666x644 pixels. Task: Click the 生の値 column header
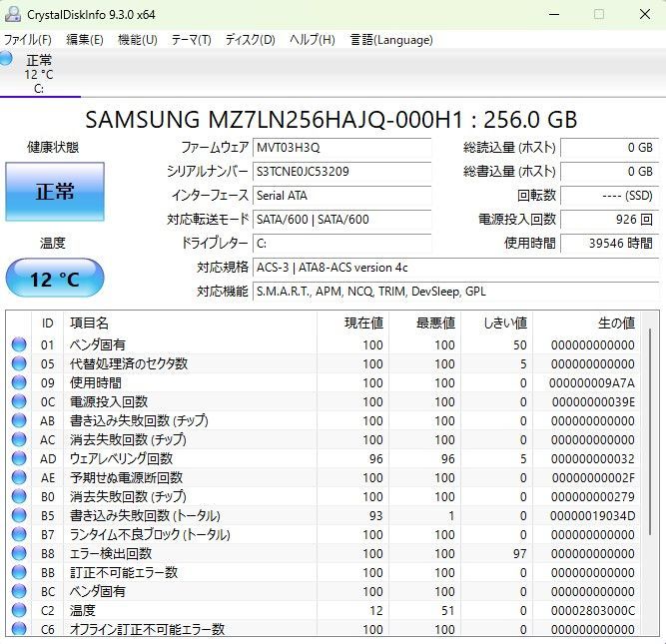pos(586,323)
